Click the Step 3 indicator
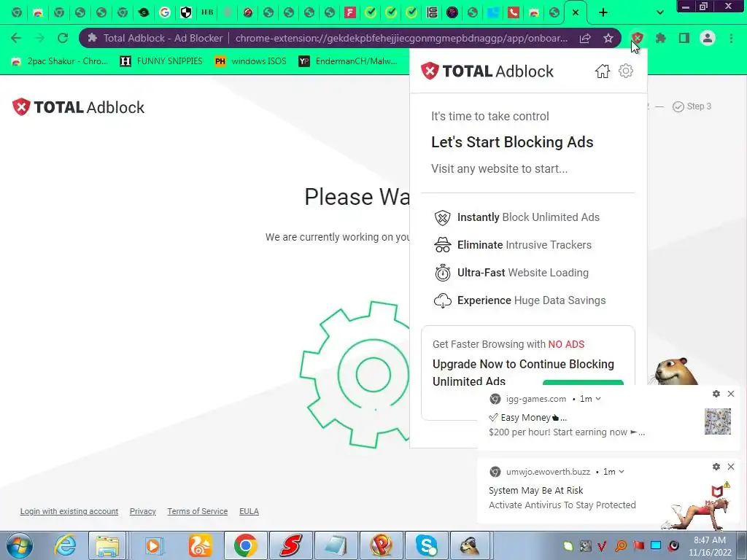 pyautogui.click(x=692, y=106)
